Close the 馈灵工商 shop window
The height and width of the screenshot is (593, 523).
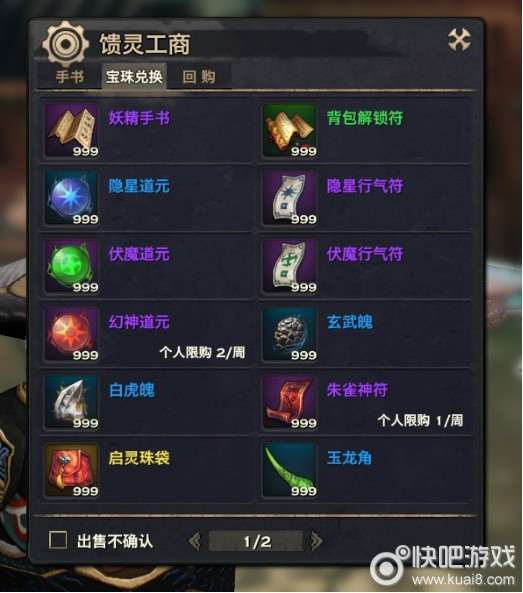pos(459,39)
